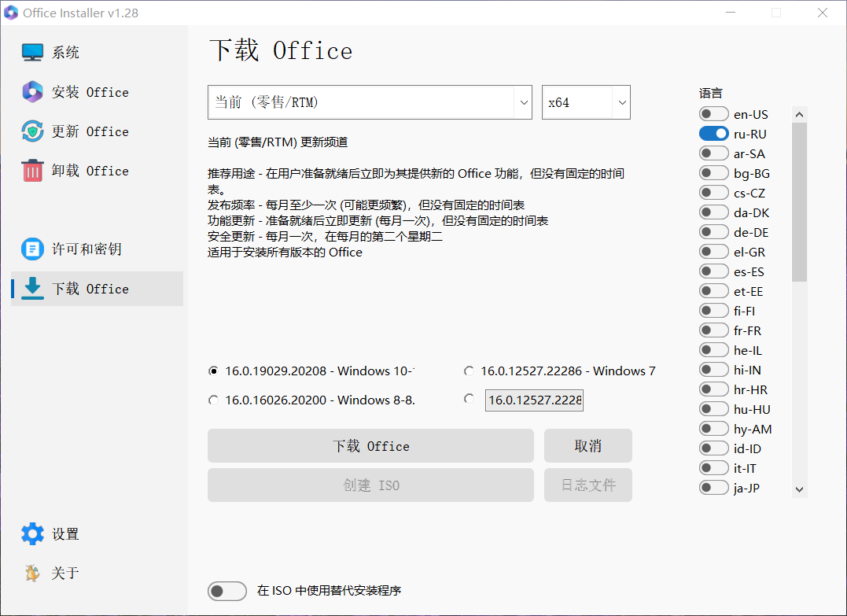The image size is (847, 616).
Task: Open the 设置 page label
Action: coord(65,534)
